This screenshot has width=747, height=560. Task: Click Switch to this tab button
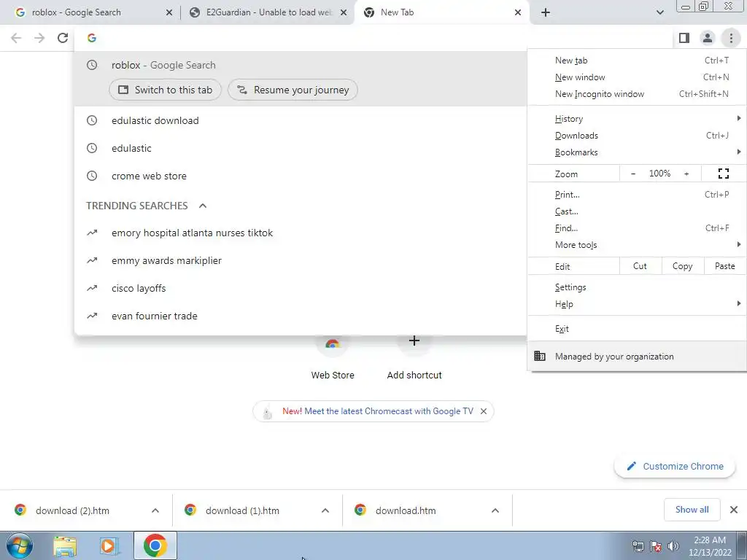point(165,90)
